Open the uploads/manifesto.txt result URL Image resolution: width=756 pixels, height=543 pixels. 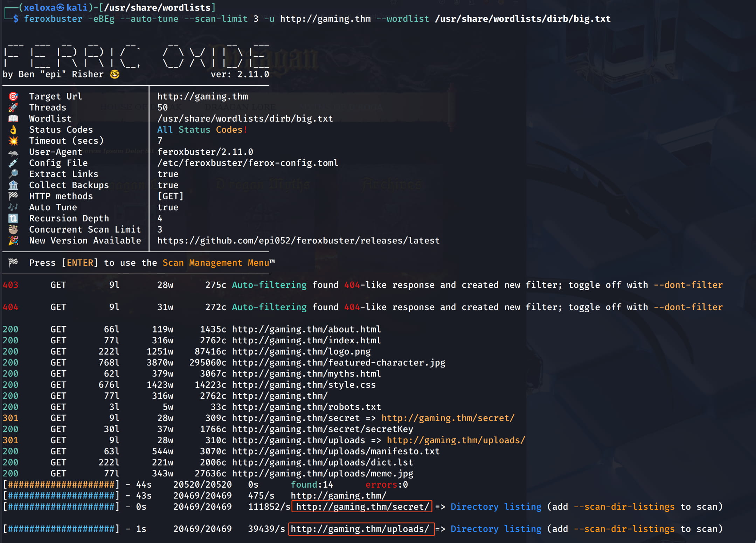click(x=335, y=451)
